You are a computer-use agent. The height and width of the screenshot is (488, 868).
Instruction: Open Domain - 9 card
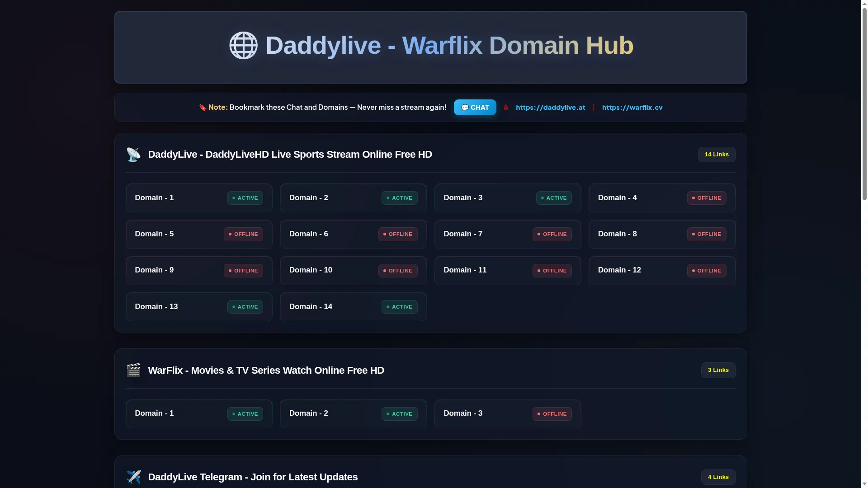tap(199, 271)
